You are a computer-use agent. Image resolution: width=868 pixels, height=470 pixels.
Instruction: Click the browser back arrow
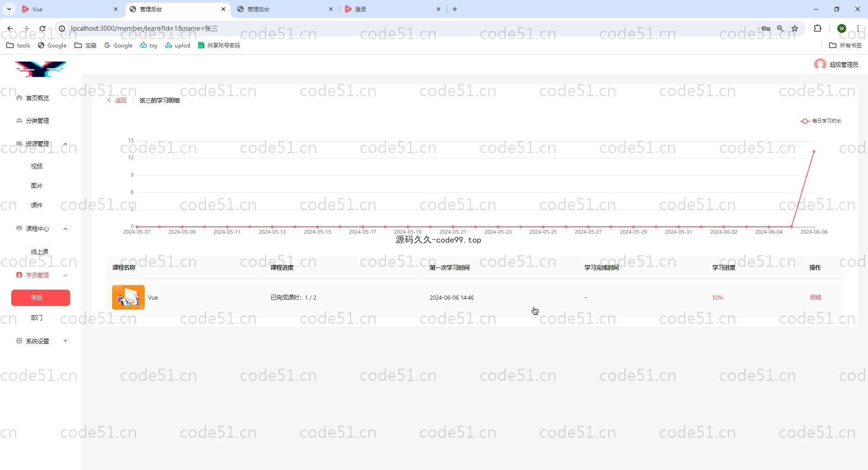pos(10,28)
